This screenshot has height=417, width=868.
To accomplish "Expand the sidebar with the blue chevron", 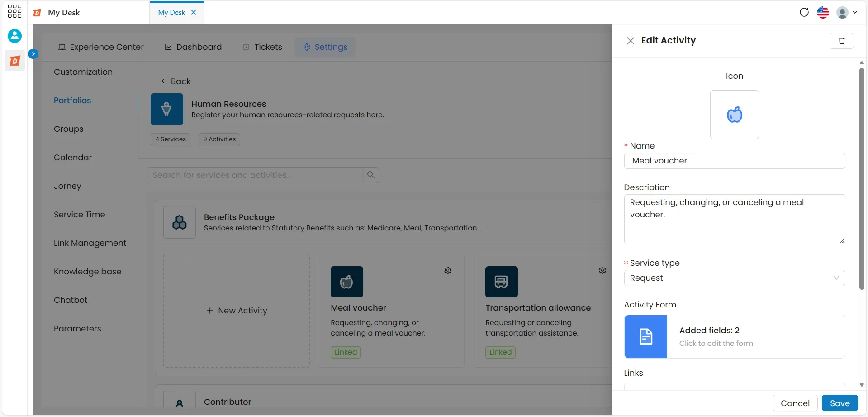I will coord(33,53).
